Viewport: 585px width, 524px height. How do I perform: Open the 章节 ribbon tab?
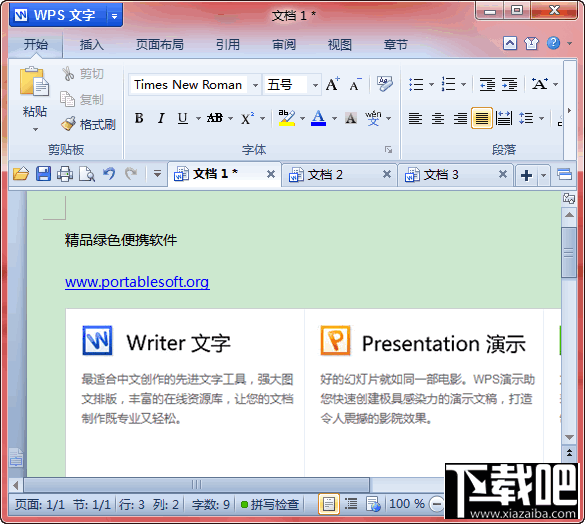point(396,45)
